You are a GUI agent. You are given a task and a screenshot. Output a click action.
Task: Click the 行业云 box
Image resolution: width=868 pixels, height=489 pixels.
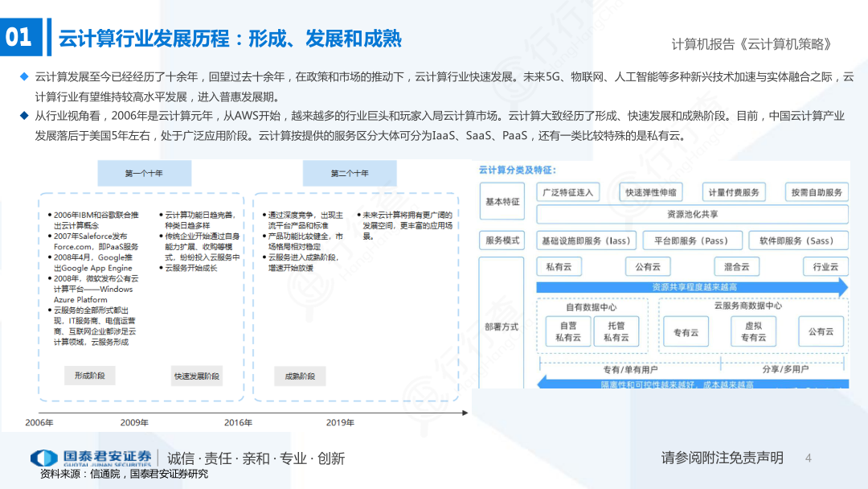point(825,266)
